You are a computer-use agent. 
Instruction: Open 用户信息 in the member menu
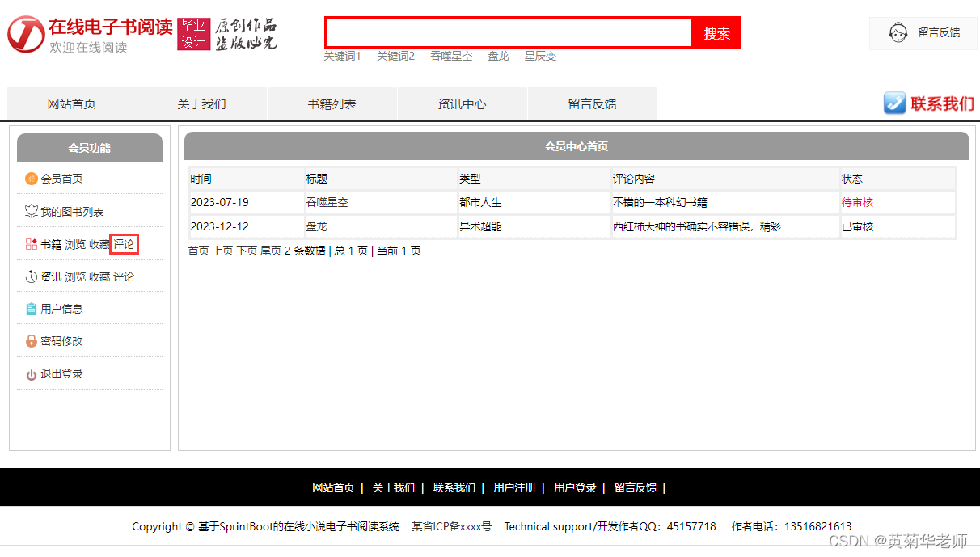pos(61,309)
